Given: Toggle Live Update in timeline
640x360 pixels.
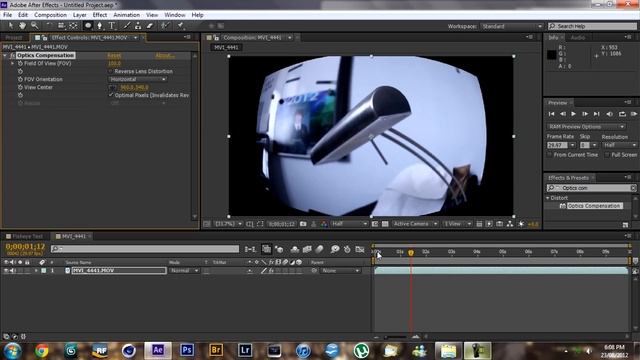Looking at the screenshot, I should [266, 249].
